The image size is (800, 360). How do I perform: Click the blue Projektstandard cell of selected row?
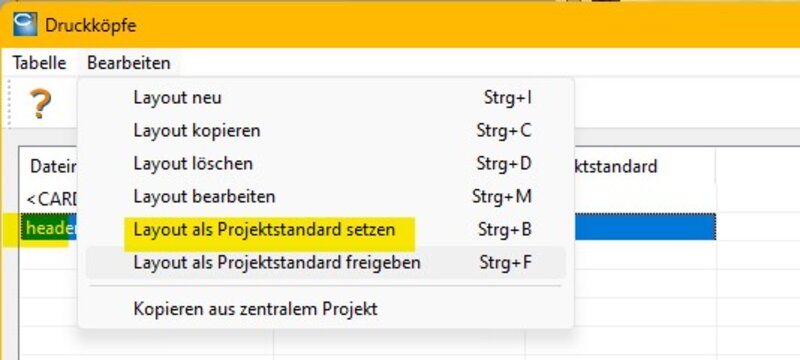[x=645, y=227]
